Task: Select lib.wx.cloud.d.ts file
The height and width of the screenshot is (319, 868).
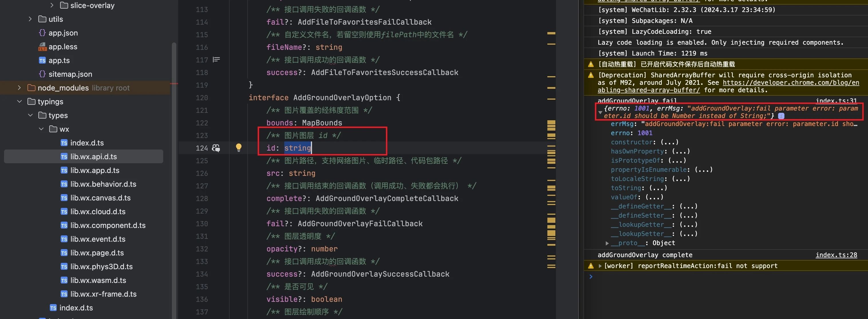Action: coord(98,212)
